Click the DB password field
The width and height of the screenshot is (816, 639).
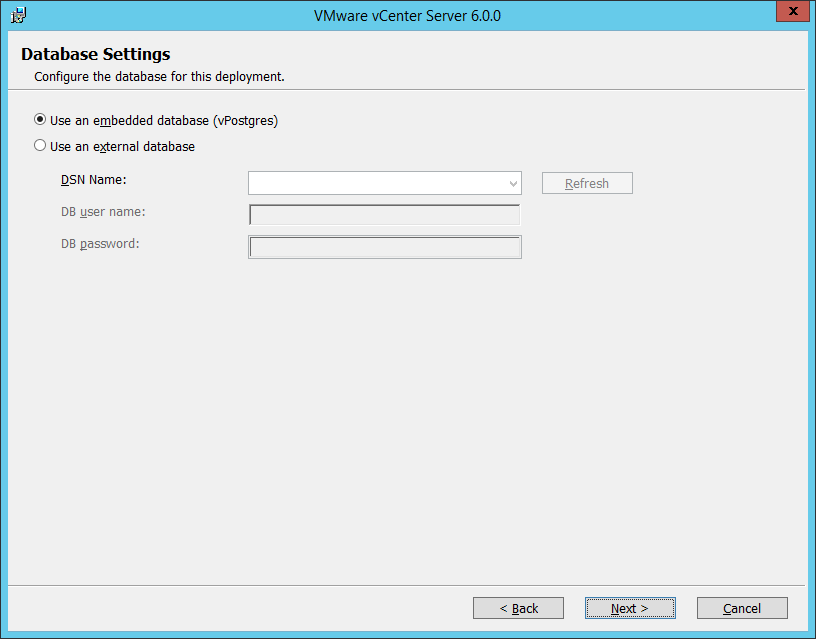point(385,247)
